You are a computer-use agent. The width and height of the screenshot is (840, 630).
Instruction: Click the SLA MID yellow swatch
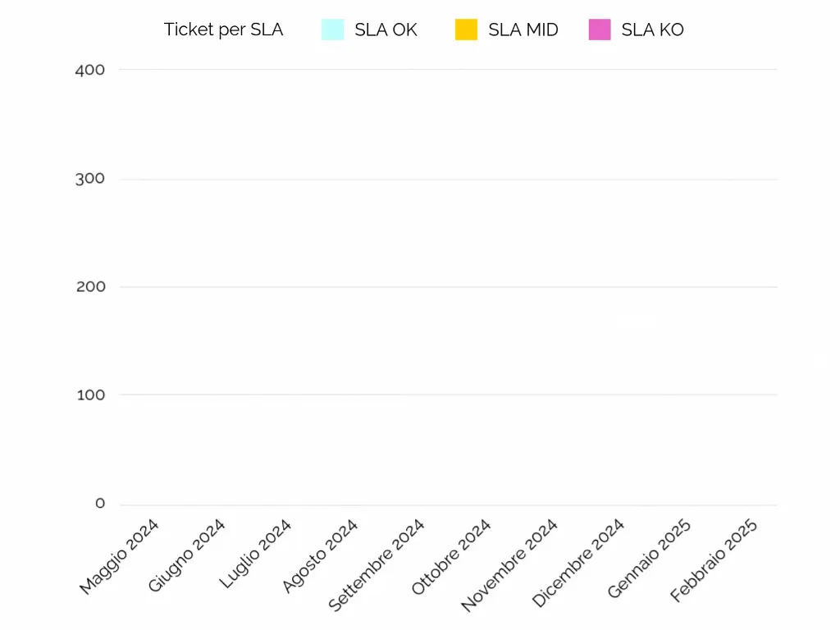pos(466,30)
